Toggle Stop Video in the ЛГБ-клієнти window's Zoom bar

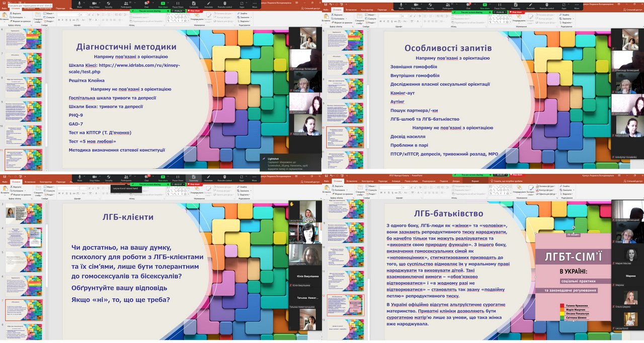click(94, 178)
